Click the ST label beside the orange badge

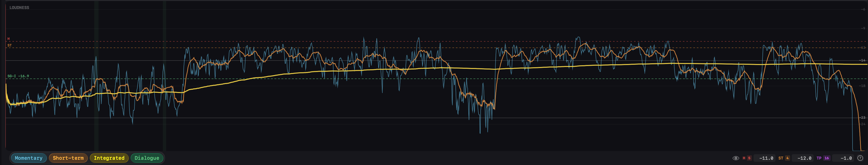[x=780, y=158]
